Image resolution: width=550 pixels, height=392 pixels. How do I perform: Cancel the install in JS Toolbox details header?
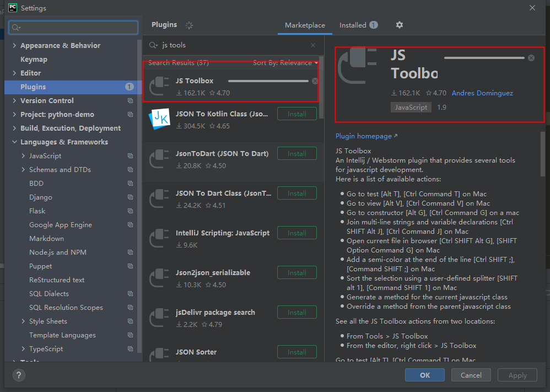coord(531,58)
